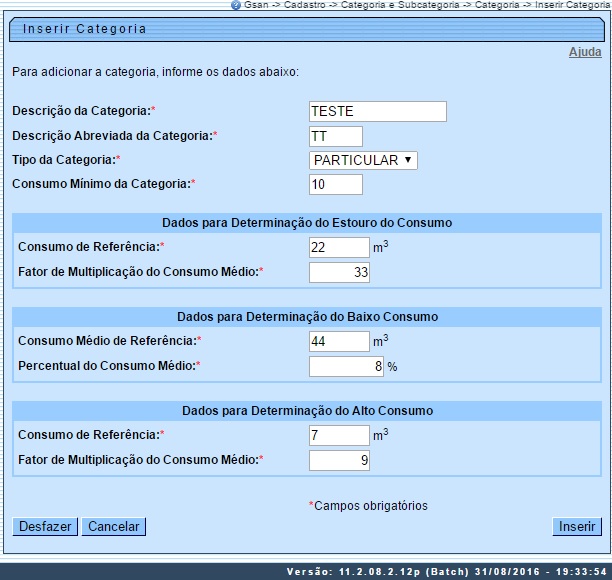The width and height of the screenshot is (612, 580).
Task: Click the 'Inserir Categoria' title text
Action: 85,29
